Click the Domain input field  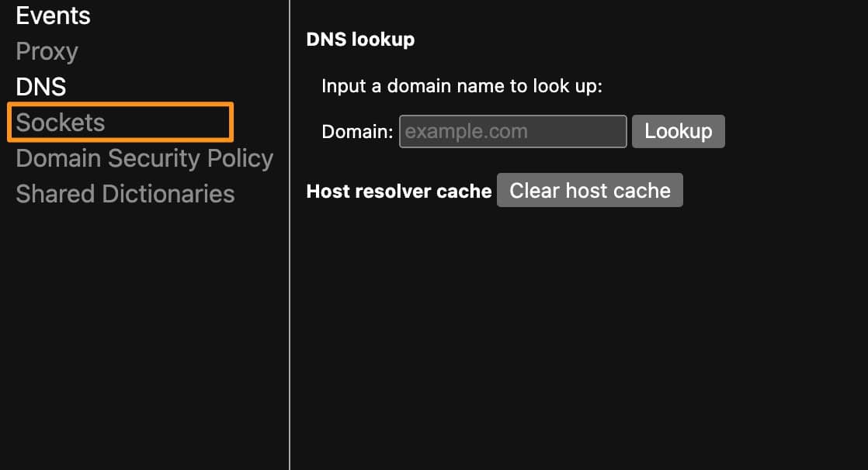pyautogui.click(x=512, y=132)
